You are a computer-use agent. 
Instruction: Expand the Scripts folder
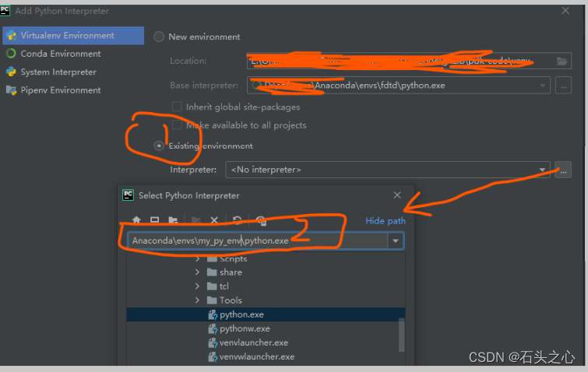coord(198,258)
